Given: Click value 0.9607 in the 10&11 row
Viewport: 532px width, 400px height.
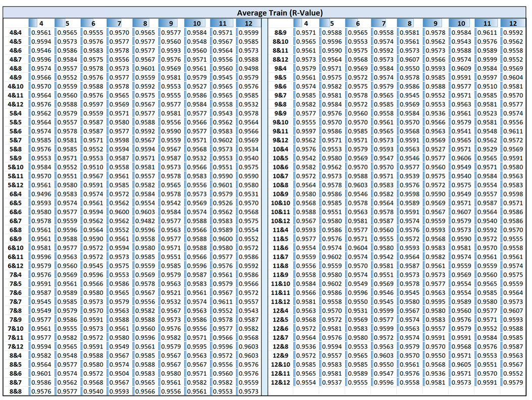Looking at the screenshot, I should coord(461,212).
